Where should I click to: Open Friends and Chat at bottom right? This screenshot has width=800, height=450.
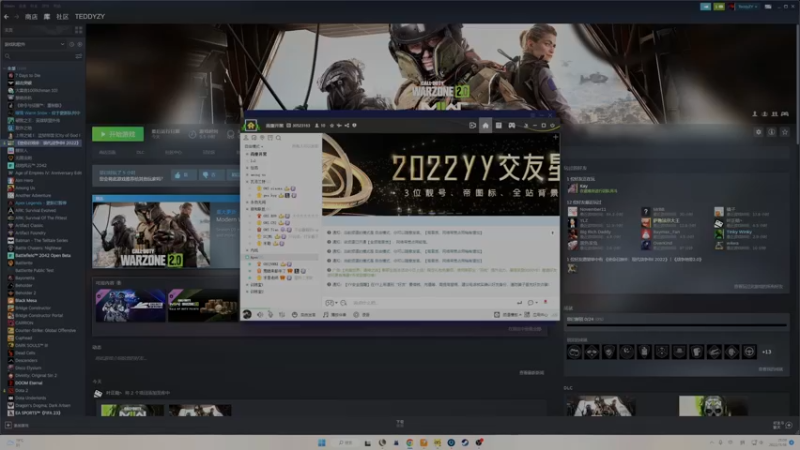[x=783, y=424]
